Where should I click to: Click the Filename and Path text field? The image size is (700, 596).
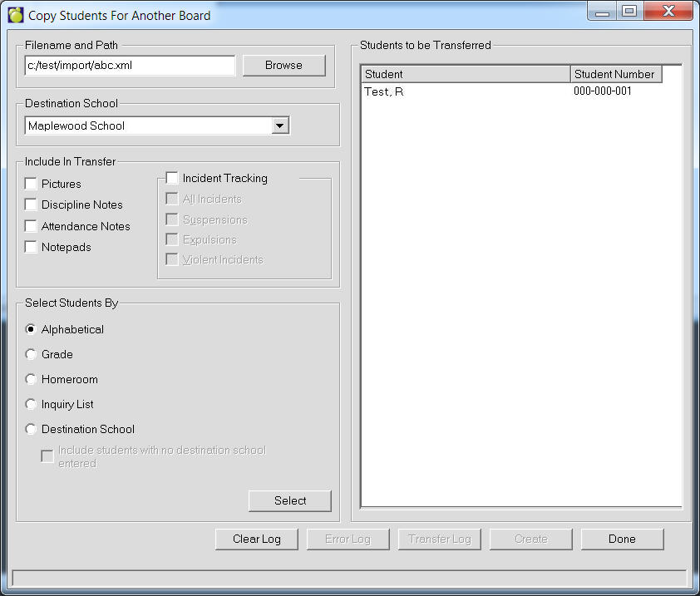tap(130, 66)
